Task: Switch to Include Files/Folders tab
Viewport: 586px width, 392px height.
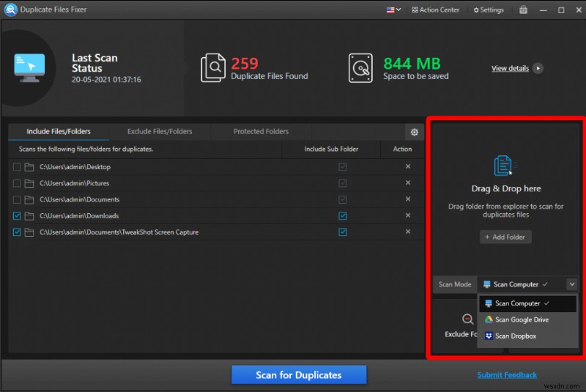Action: point(59,132)
